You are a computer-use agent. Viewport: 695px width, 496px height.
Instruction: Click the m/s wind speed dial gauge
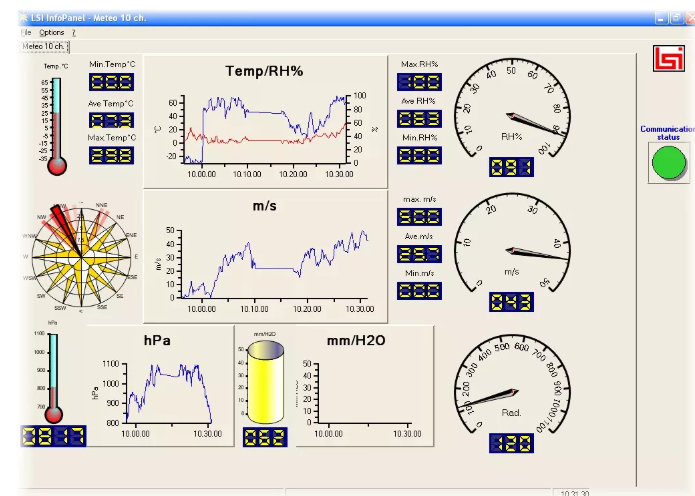tap(512, 243)
